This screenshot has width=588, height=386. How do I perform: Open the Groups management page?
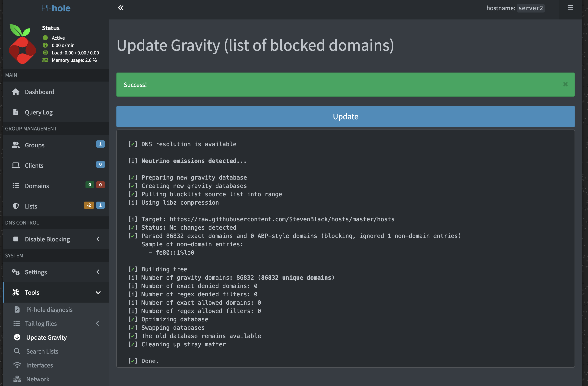(35, 145)
